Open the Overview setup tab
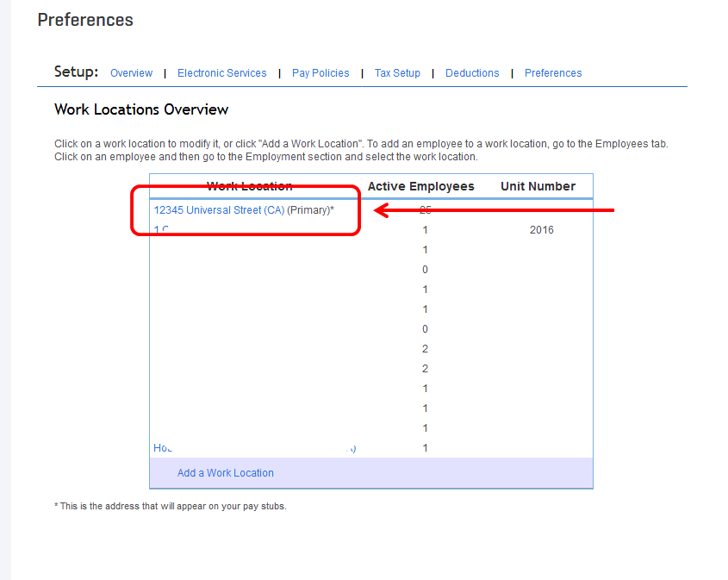Viewport: 728px width, 580px height. tap(131, 73)
